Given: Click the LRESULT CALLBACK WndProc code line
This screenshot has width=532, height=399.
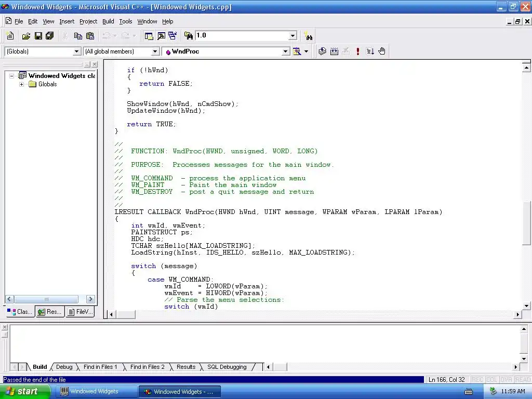Looking at the screenshot, I should [x=278, y=212].
